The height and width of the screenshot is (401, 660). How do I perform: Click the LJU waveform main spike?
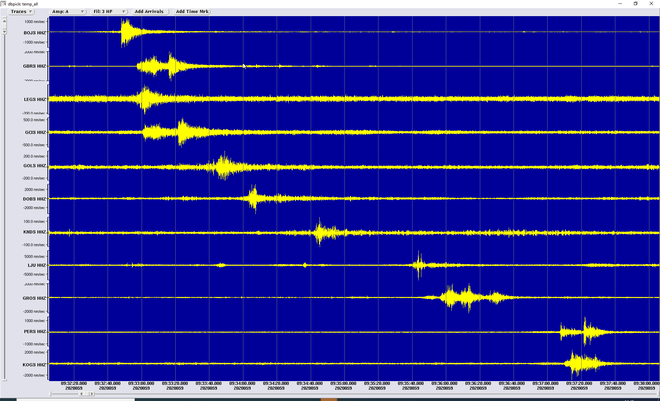point(419,265)
